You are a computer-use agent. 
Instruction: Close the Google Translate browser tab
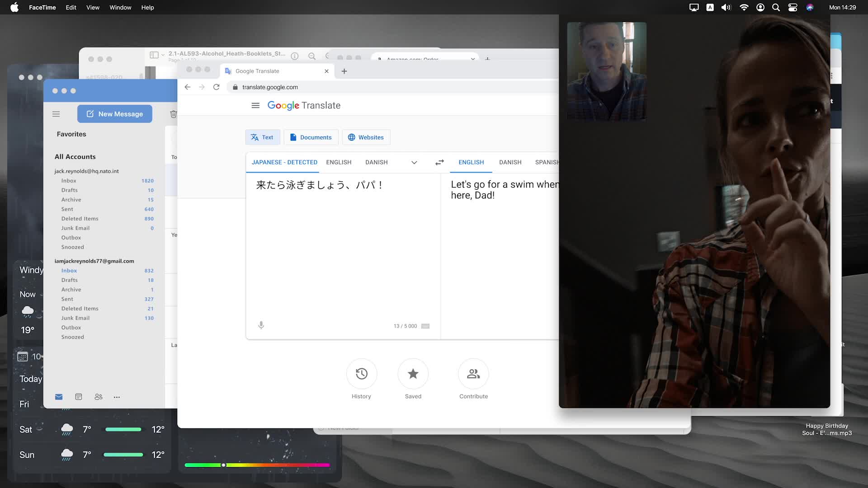pyautogui.click(x=326, y=71)
